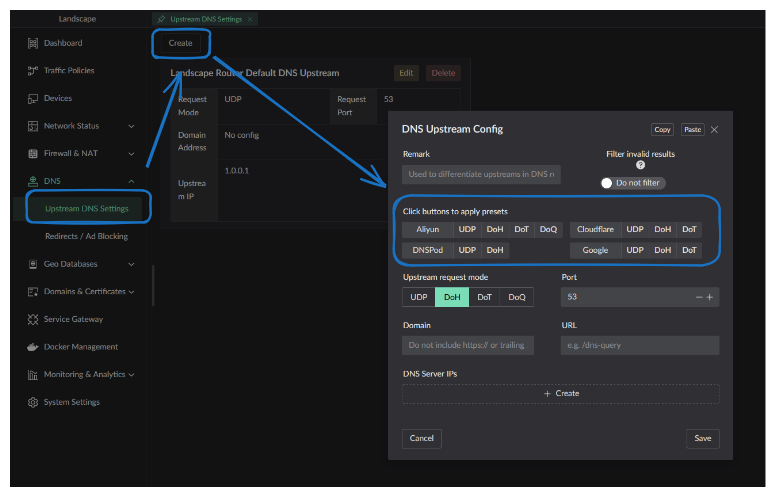
Task: Expand the Firewall & NAT chevron
Action: [x=131, y=154]
